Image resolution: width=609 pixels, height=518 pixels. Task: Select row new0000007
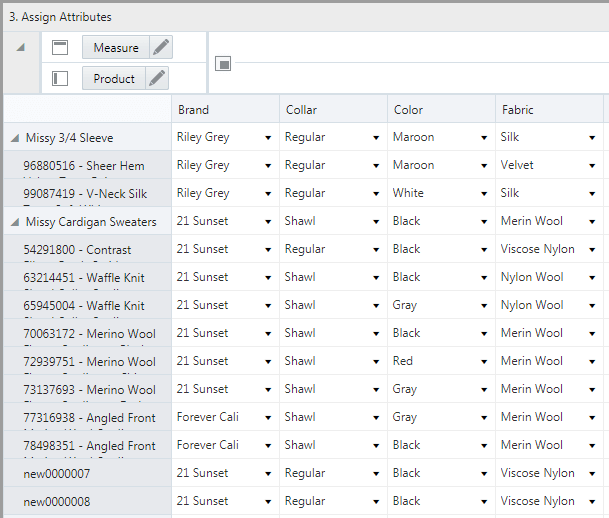pyautogui.click(x=88, y=473)
